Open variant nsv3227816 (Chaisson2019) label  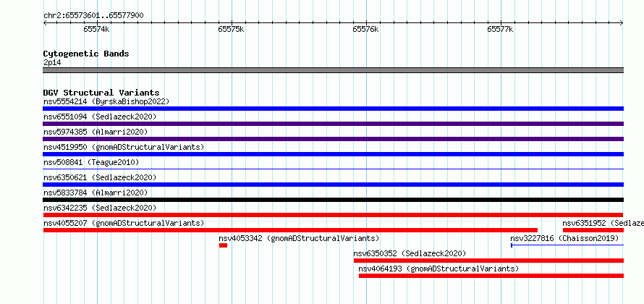[564, 238]
